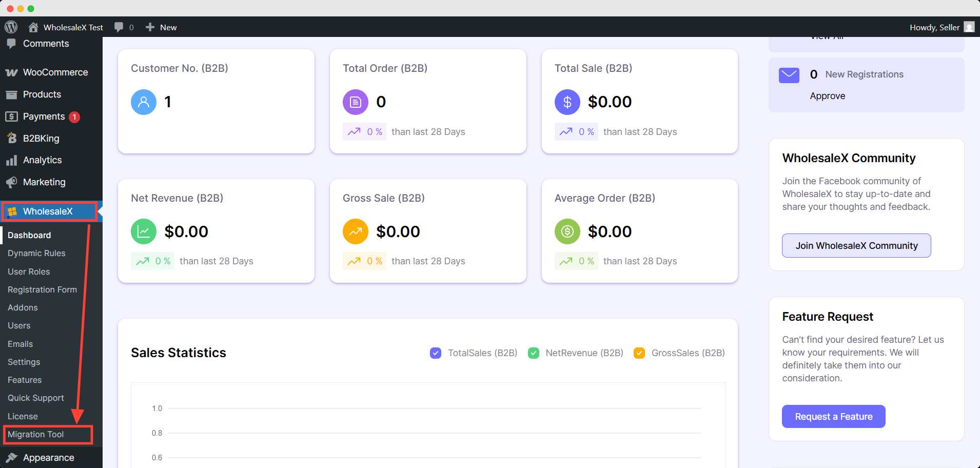Click the WholesaleX Test site link
This screenshot has width=980, height=468.
(73, 27)
